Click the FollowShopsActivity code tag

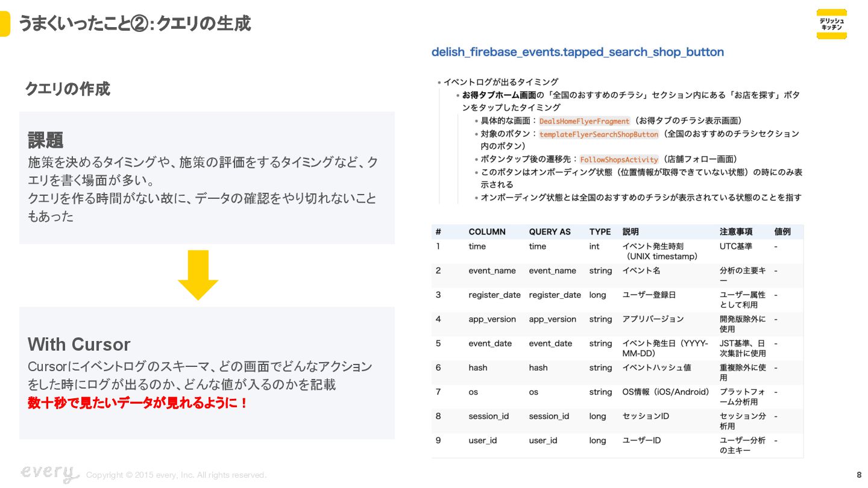click(619, 160)
